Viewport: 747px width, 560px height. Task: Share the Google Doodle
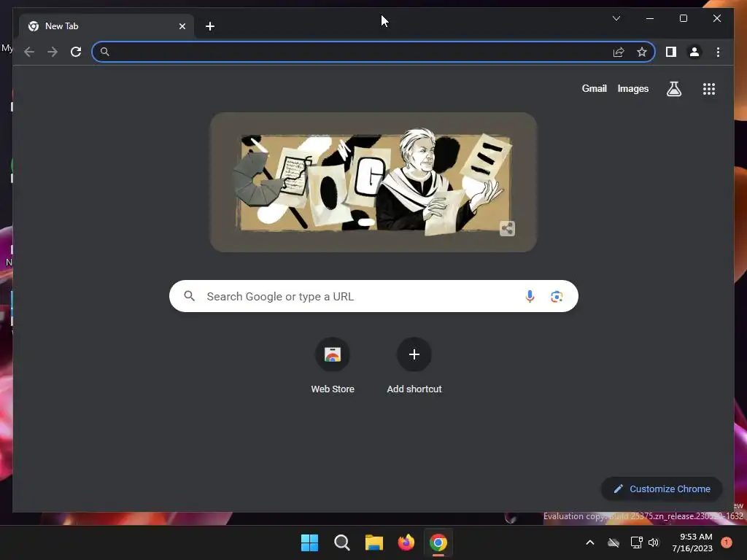[508, 228]
